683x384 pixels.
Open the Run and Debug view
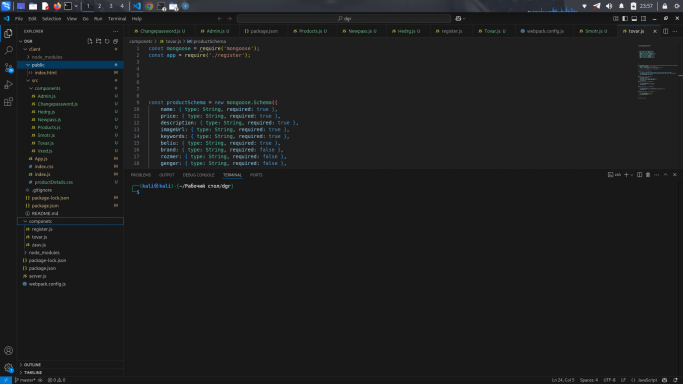(8, 84)
